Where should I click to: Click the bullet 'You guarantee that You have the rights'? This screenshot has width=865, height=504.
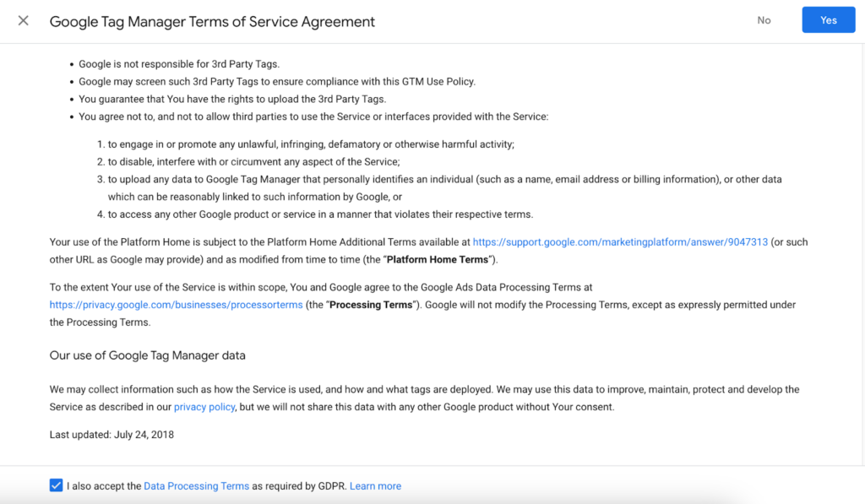point(232,100)
